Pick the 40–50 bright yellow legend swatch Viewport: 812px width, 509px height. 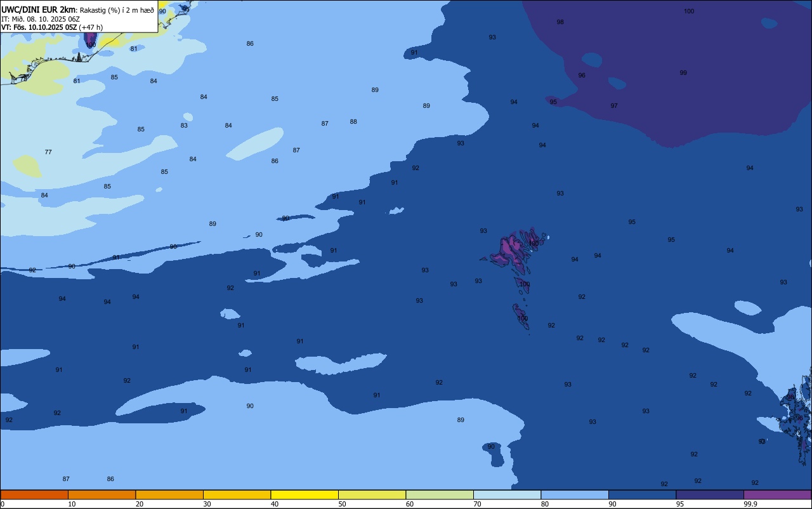click(304, 494)
